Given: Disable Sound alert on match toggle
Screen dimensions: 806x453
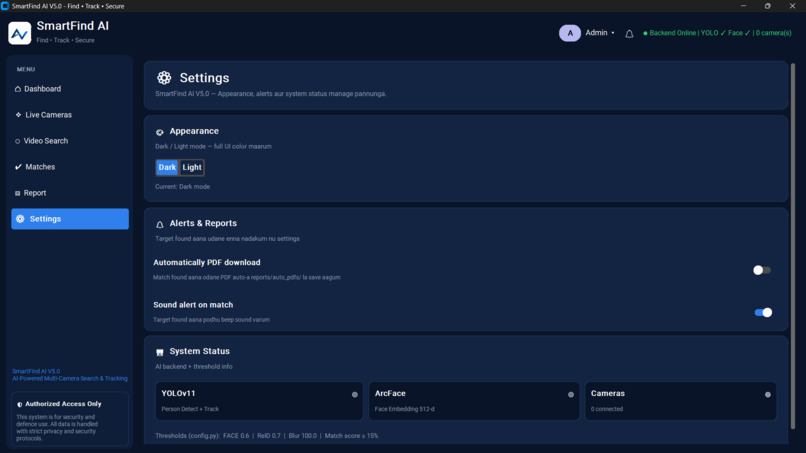Looking at the screenshot, I should pos(763,312).
